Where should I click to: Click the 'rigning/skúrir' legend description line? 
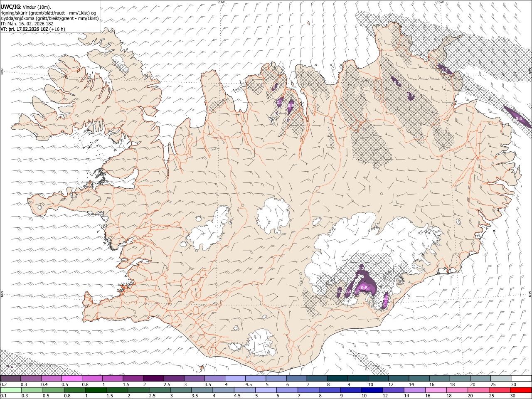(x=48, y=12)
